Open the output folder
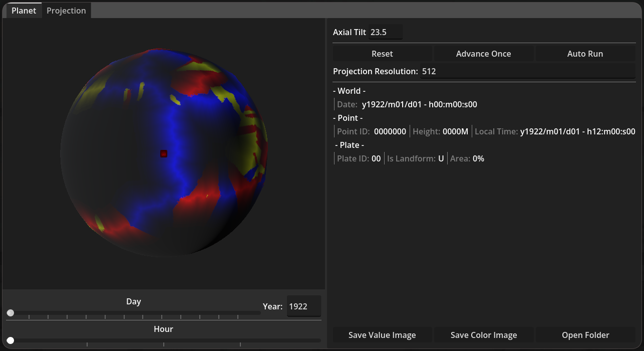The image size is (644, 351). tap(585, 335)
